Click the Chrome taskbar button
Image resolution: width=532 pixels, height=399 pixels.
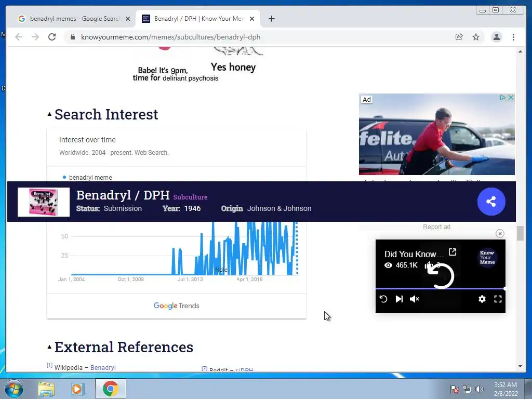tap(110, 389)
